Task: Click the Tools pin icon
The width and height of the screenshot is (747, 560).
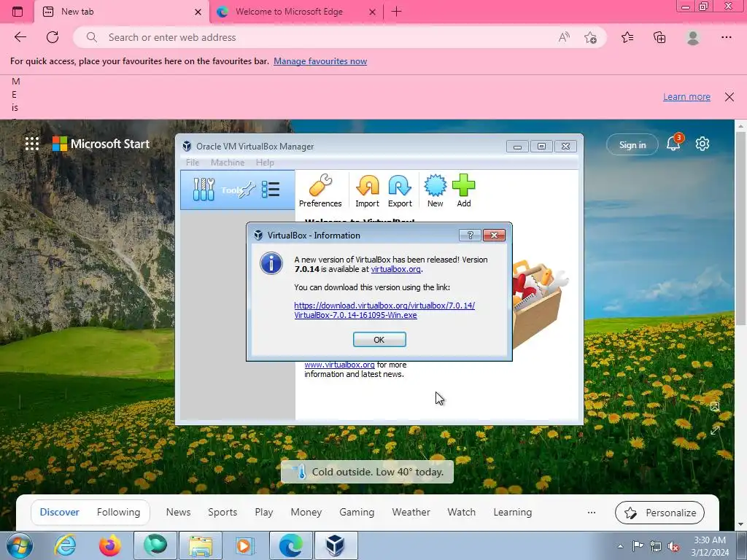Action: tap(247, 190)
